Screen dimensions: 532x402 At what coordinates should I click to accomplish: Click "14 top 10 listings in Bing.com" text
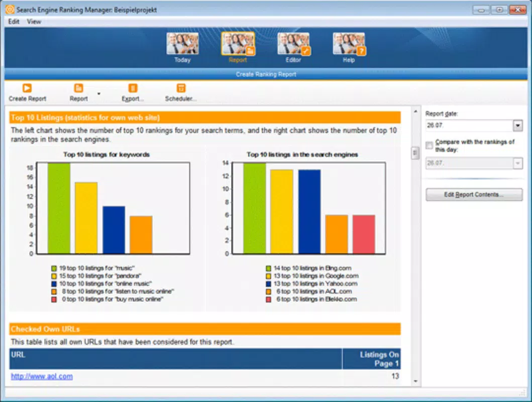pos(312,268)
